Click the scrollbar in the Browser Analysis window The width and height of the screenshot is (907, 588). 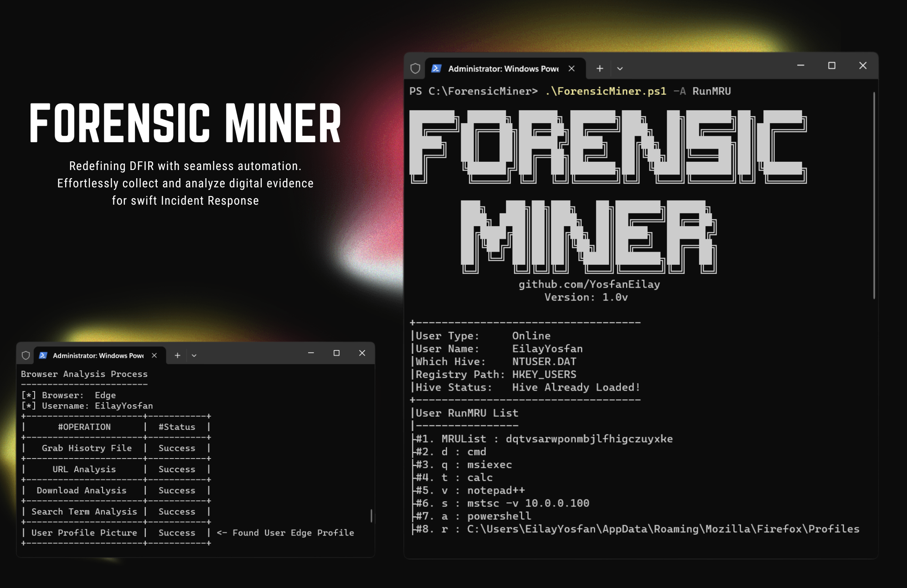[371, 516]
